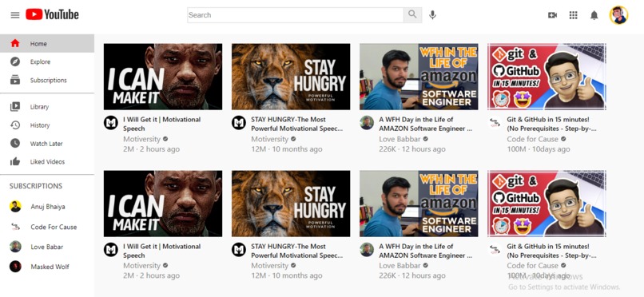The image size is (644, 297).
Task: Click Motiversity channel name under bottom-row STAY HUNGRY
Action: click(x=270, y=265)
